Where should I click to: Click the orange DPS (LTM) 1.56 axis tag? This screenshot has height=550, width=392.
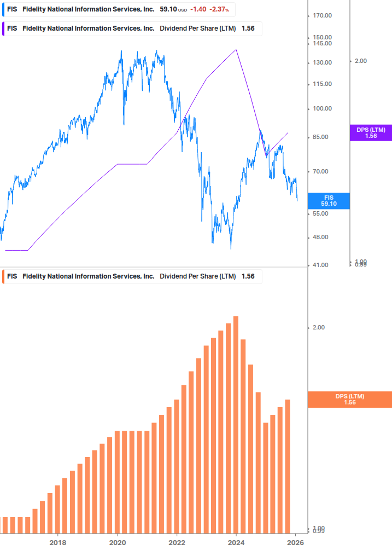coord(349,400)
